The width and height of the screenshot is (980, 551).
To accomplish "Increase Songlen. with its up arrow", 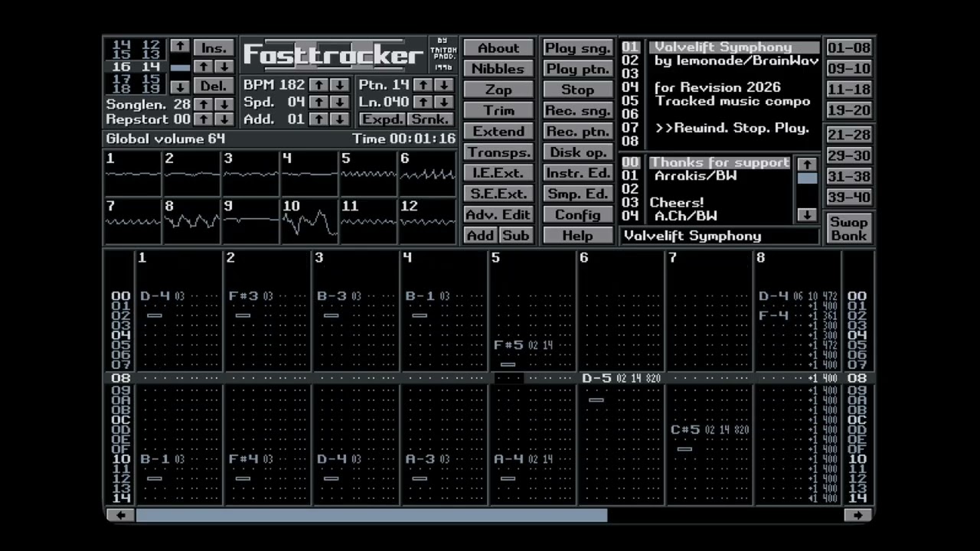I will [x=204, y=104].
